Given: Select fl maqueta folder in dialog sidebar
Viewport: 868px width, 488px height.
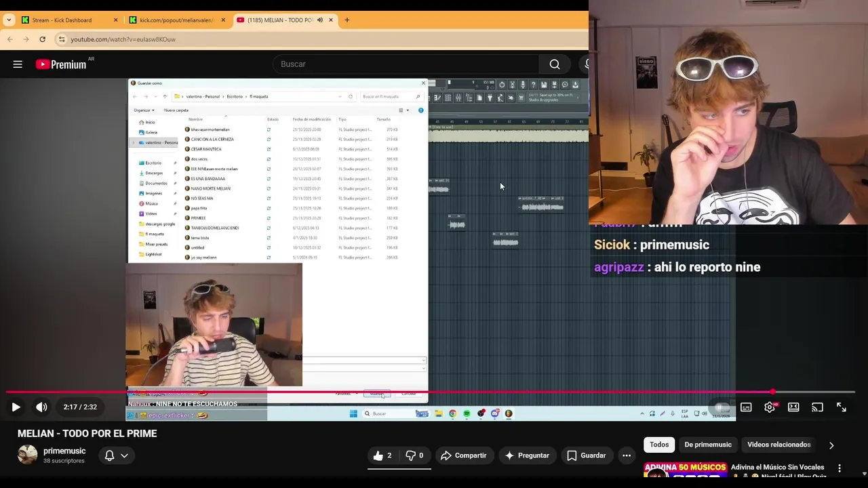Looking at the screenshot, I should (x=155, y=234).
